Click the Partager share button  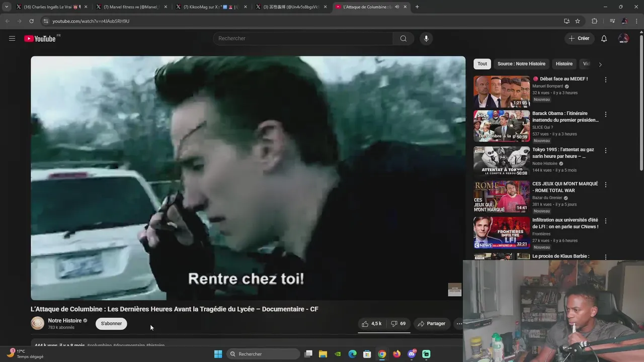coord(431,324)
